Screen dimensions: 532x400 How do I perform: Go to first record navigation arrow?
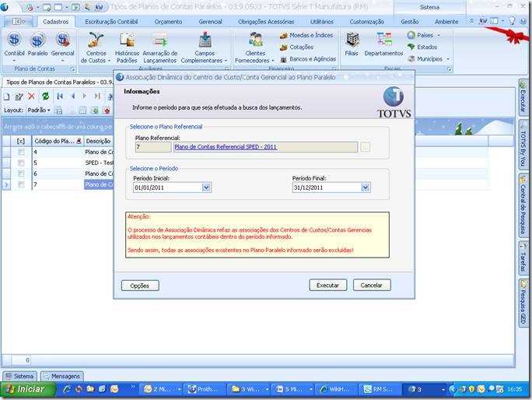click(x=60, y=96)
